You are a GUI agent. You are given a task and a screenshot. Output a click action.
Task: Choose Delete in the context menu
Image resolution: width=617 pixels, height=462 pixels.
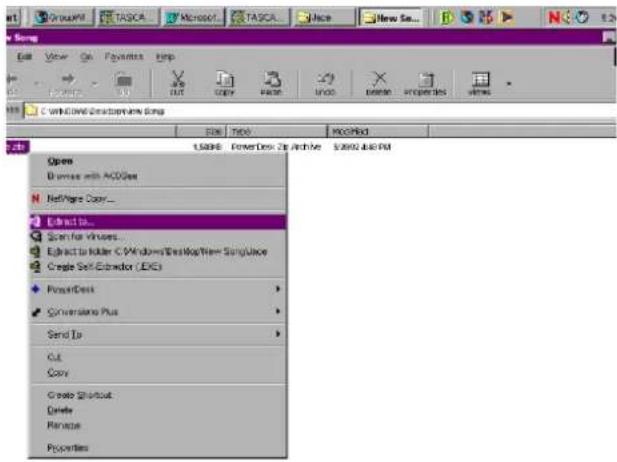pyautogui.click(x=60, y=410)
